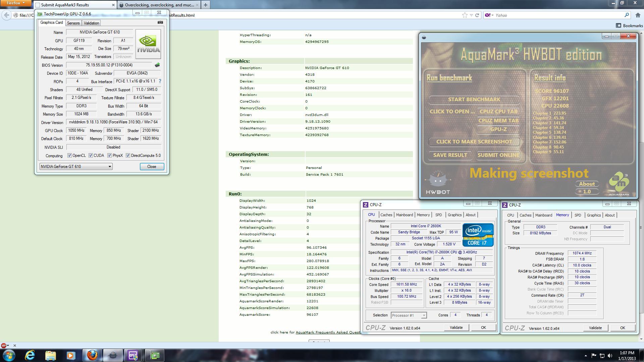Close the Submit AquaMark3 Results tab
The width and height of the screenshot is (644, 362).
[113, 5]
